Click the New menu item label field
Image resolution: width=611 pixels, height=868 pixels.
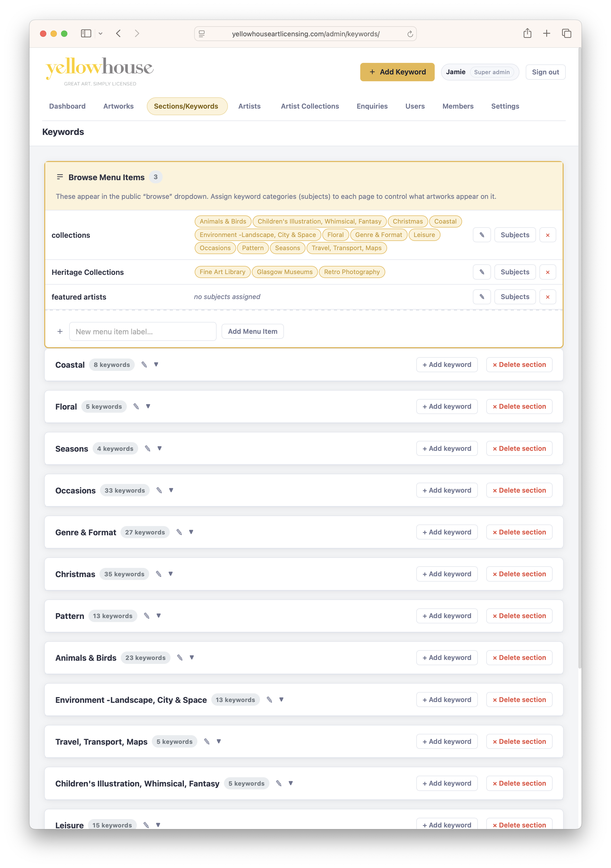pos(143,331)
